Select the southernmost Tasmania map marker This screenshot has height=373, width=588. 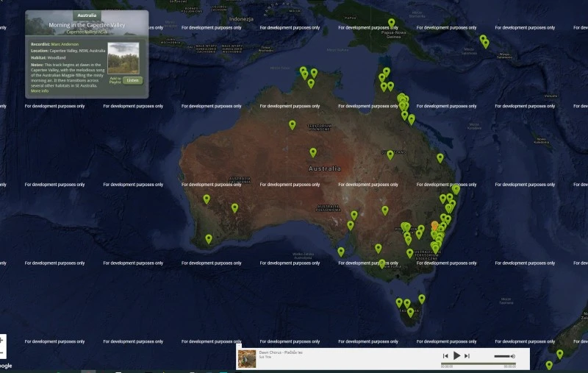410,310
